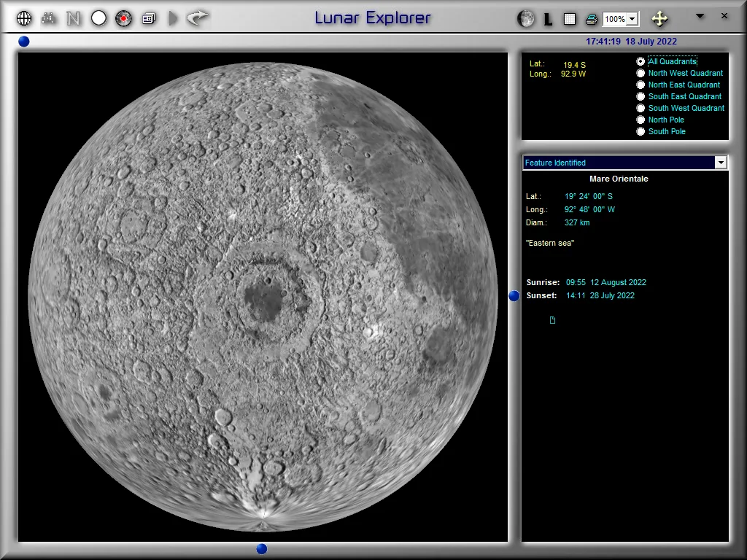747x560 pixels.
Task: Toggle the grid overlay icon
Action: [x=569, y=19]
